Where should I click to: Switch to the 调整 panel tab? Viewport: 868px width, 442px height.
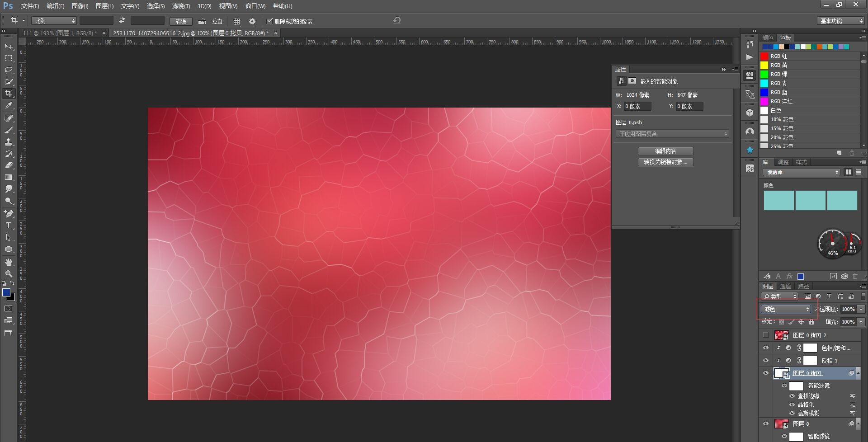pyautogui.click(x=783, y=162)
